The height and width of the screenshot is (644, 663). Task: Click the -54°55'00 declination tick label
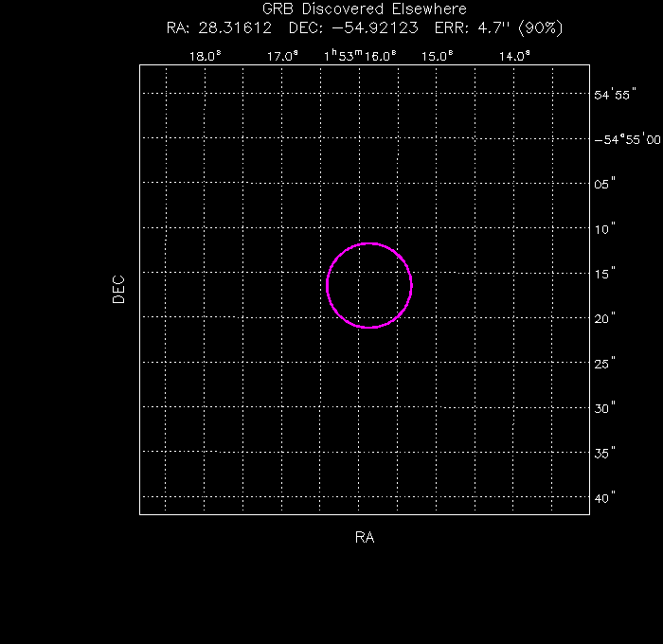pyautogui.click(x=627, y=139)
